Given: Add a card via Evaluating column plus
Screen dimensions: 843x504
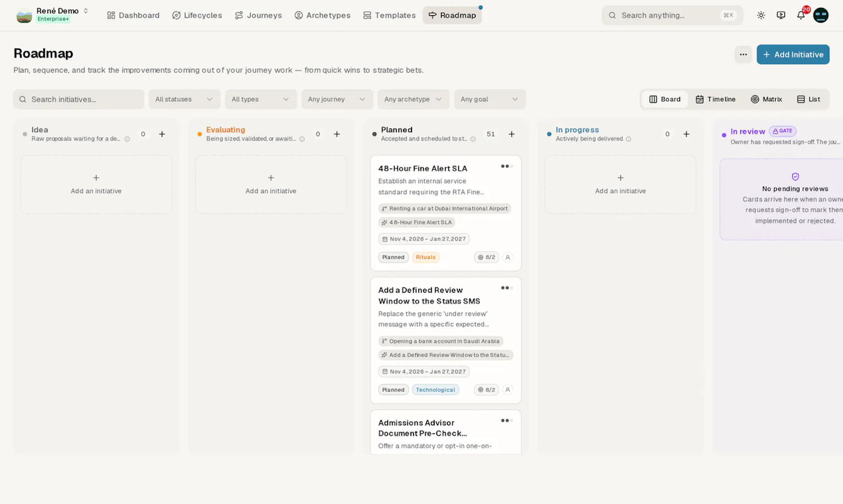Looking at the screenshot, I should pyautogui.click(x=337, y=134).
